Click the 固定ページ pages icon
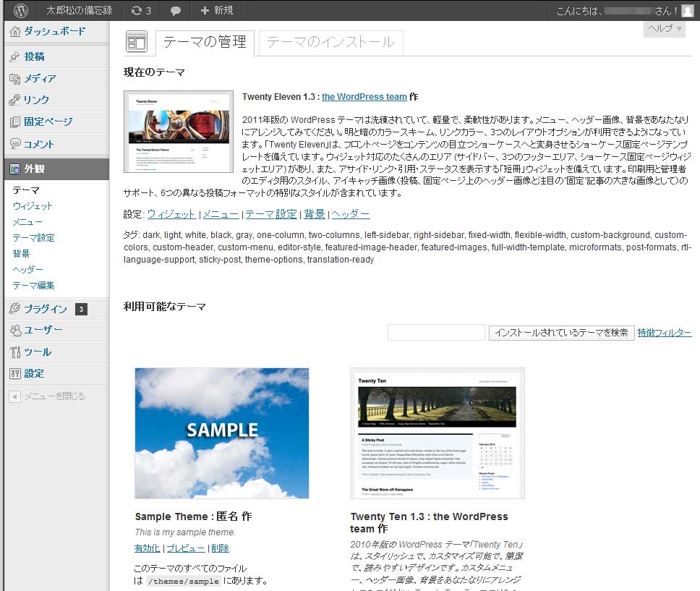 (x=14, y=122)
